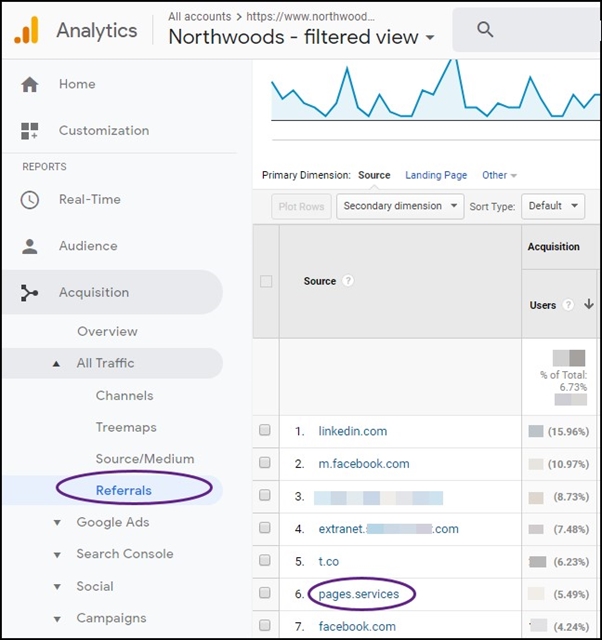This screenshot has height=640, width=602.
Task: Open the Treemaps report
Action: pyautogui.click(x=126, y=427)
